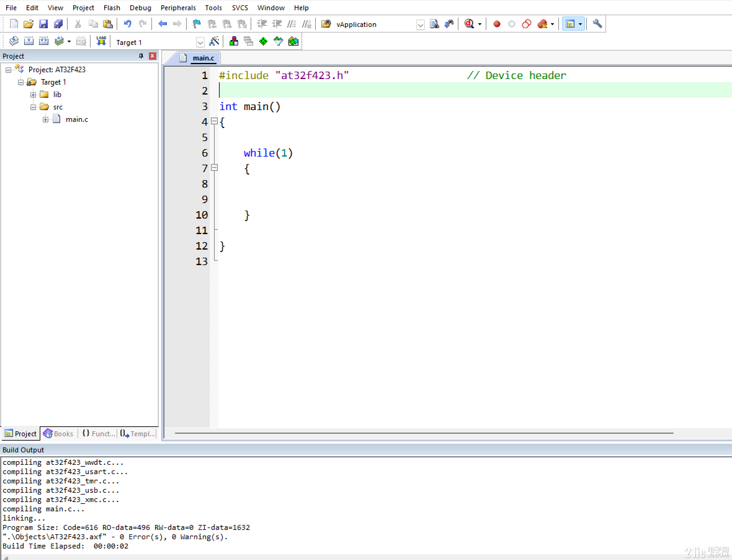Batch build icon
732x560 pixels.
click(59, 42)
